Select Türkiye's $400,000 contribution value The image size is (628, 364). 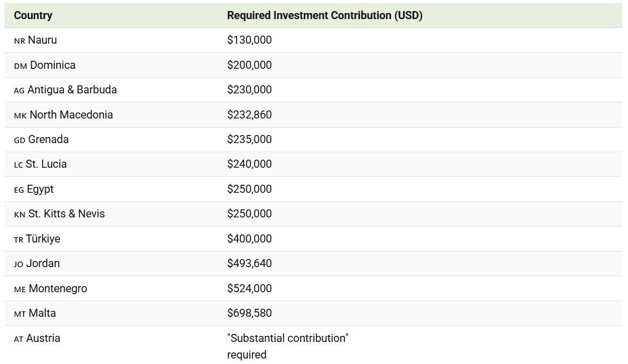point(249,239)
